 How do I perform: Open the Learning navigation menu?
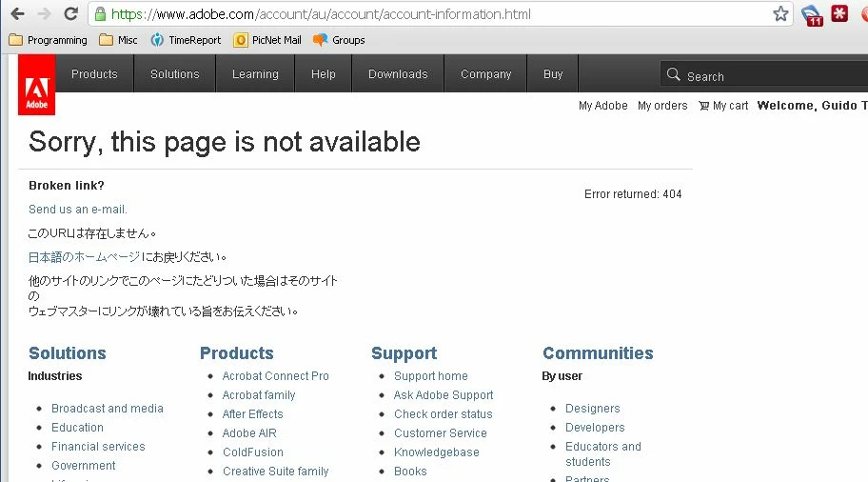(255, 73)
